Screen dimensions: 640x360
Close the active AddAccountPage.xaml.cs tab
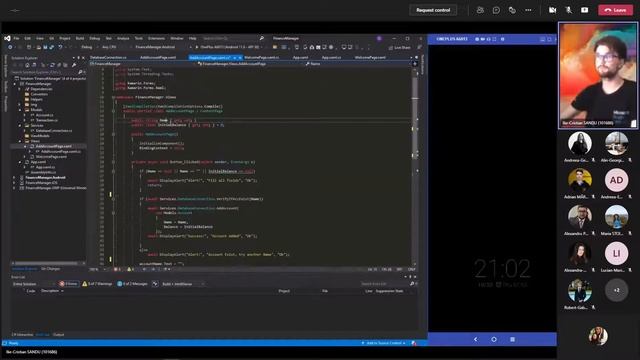pyautogui.click(x=240, y=58)
